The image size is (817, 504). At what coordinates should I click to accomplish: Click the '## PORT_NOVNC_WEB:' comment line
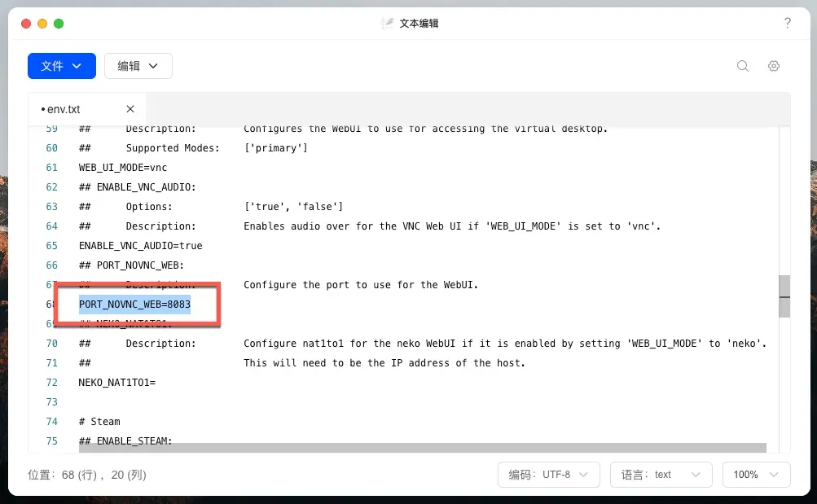pos(131,265)
